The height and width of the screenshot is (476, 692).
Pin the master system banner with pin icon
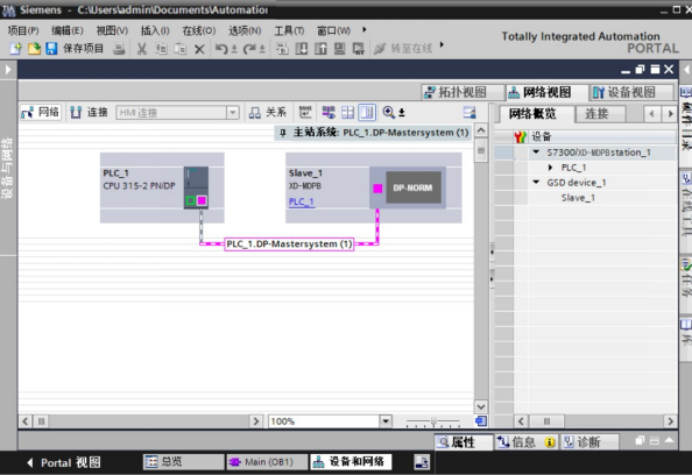(283, 132)
